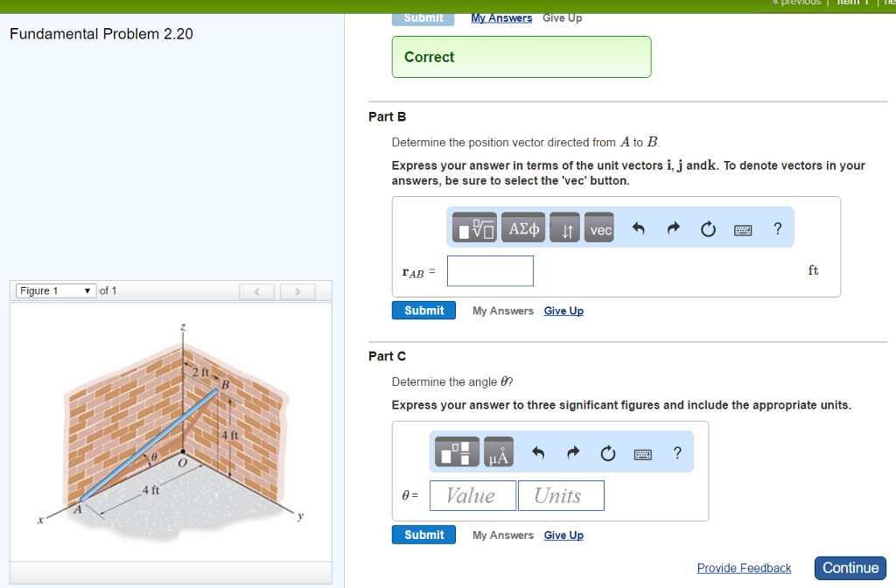Reset the Part C answer fields
This screenshot has height=588, width=896.
point(608,453)
